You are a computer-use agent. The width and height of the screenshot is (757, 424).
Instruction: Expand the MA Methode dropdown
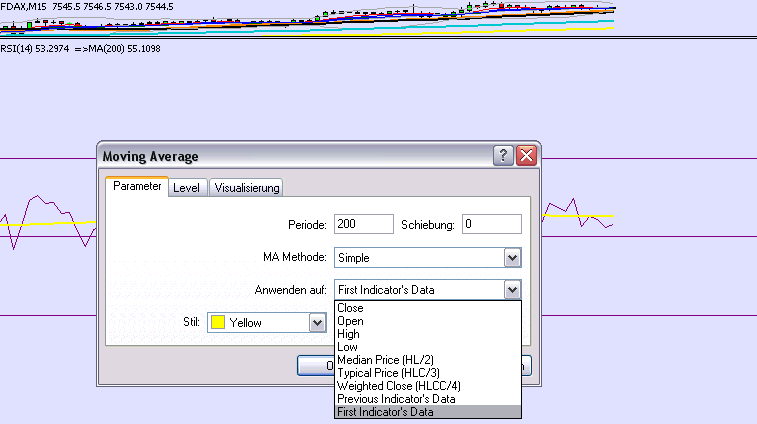pyautogui.click(x=512, y=258)
